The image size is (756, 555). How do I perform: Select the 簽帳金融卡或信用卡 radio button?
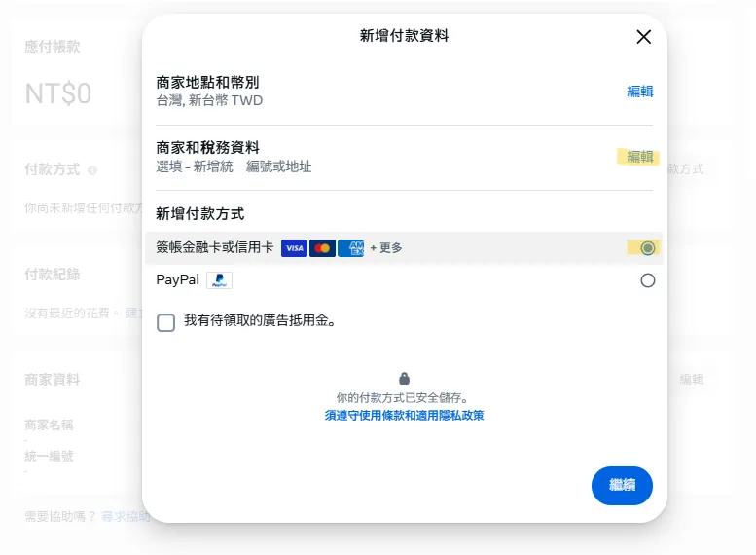648,248
